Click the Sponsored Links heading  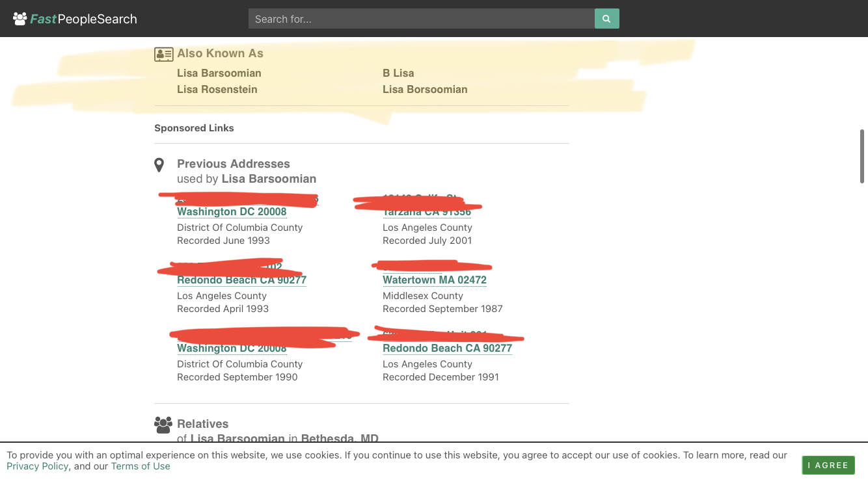[194, 128]
